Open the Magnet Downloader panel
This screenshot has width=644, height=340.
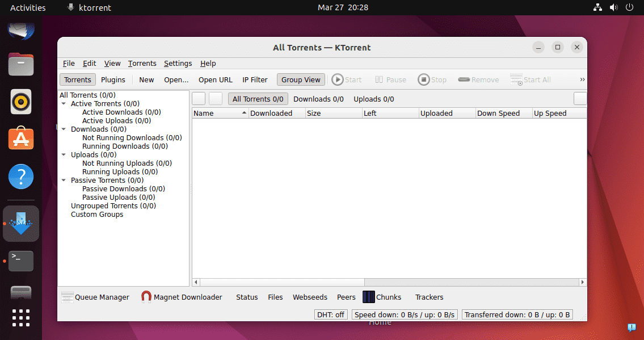tap(181, 297)
